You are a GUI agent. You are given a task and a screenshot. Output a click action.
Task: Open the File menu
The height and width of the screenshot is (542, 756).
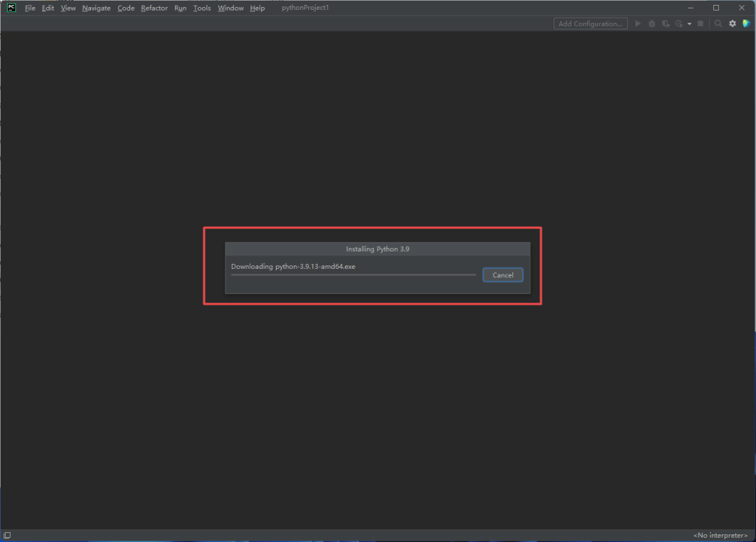30,8
